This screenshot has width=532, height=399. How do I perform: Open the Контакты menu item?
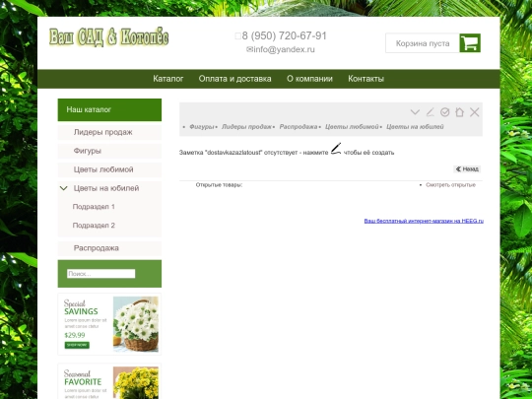tap(366, 79)
